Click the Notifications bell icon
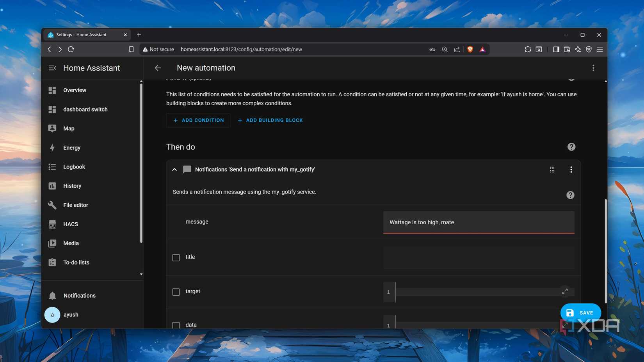The height and width of the screenshot is (362, 644). click(52, 295)
